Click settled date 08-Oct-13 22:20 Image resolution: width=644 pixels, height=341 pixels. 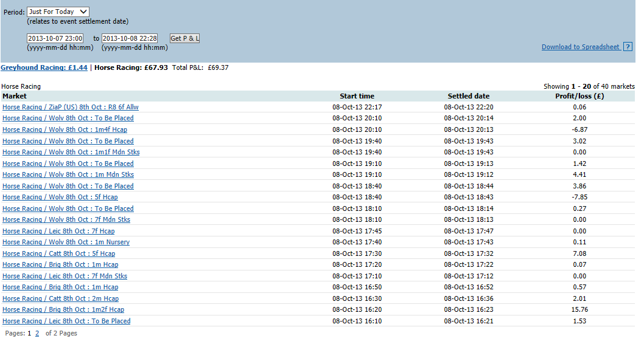pos(469,108)
